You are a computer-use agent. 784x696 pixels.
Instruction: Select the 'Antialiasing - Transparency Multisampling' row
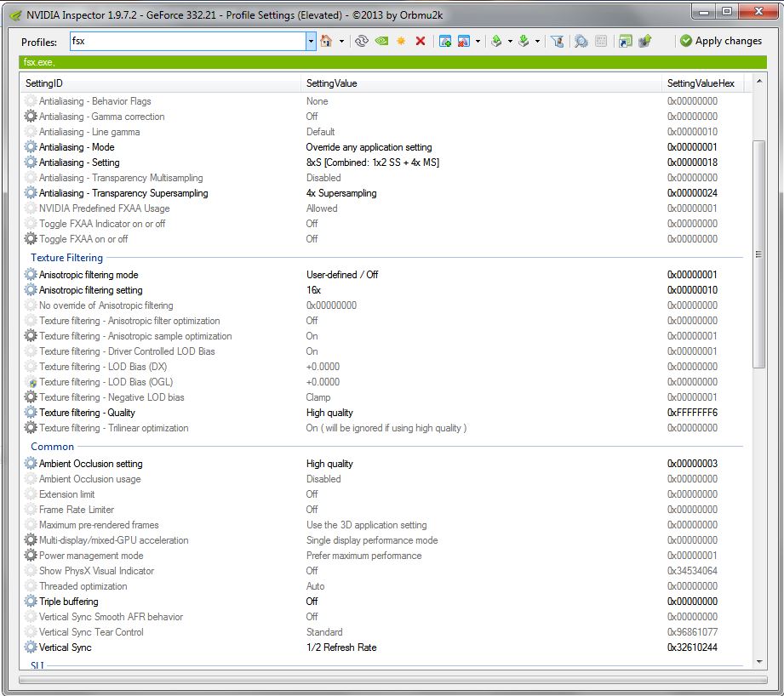click(x=382, y=178)
